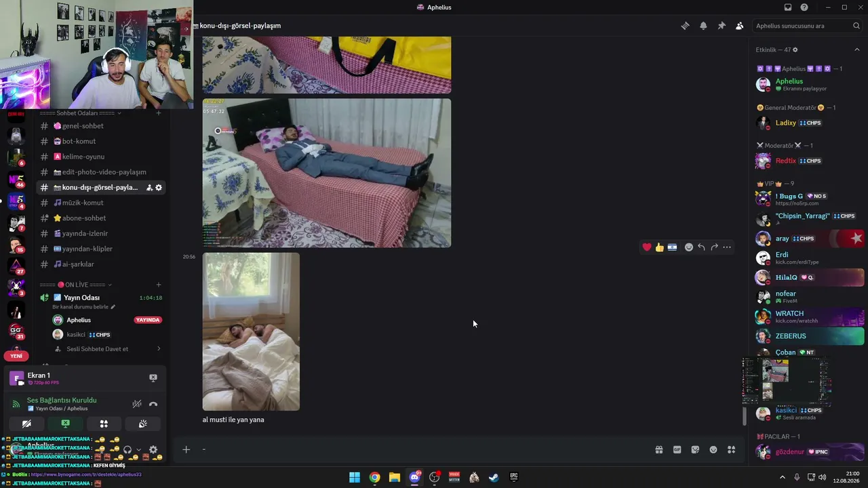
Task: Set channel status 'Bir kanal durumu belirle'
Action: coord(84,307)
